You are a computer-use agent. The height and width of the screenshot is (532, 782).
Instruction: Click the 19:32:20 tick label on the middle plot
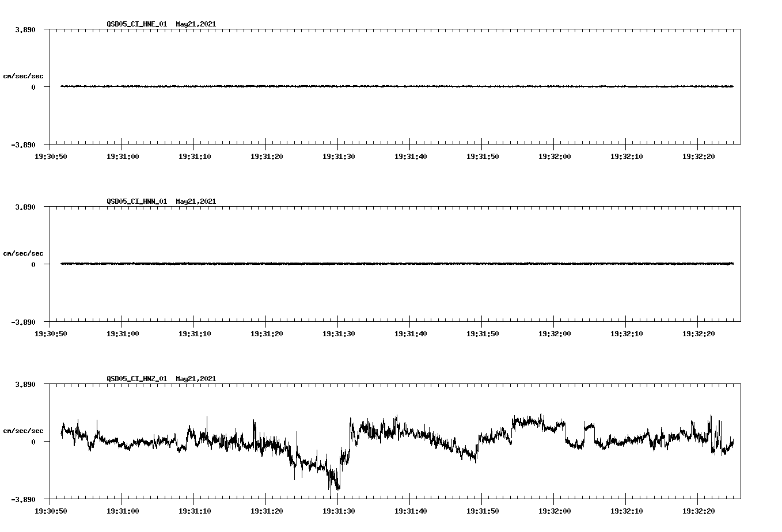click(700, 332)
